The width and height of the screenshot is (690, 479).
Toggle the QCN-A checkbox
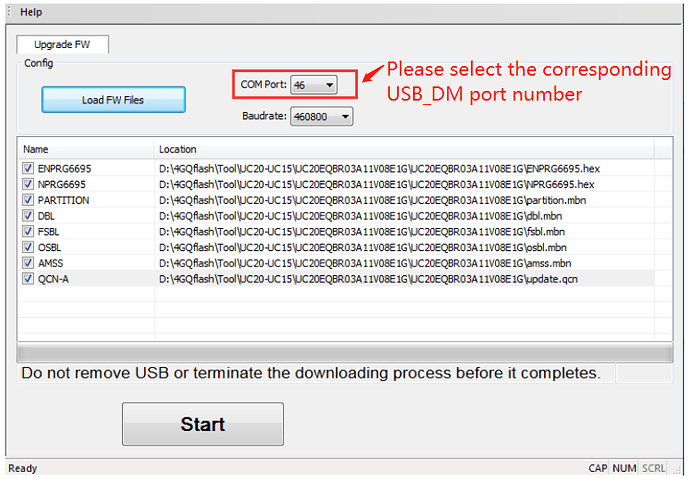pyautogui.click(x=28, y=279)
